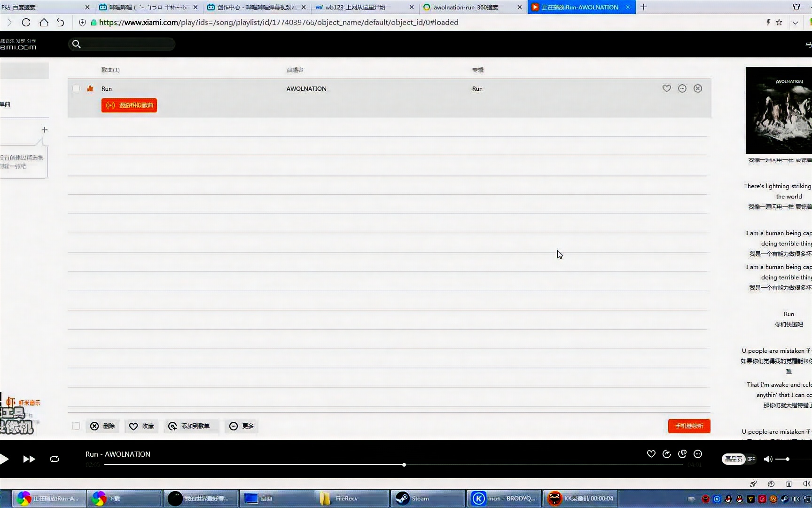This screenshot has width=812, height=508.
Task: Click the rocket accelerator icon in status bar
Action: tap(753, 484)
